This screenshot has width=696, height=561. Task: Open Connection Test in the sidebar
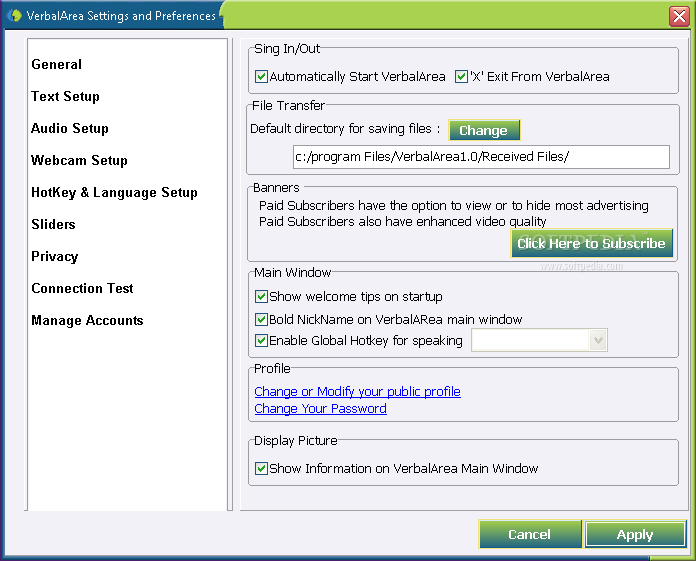[82, 288]
